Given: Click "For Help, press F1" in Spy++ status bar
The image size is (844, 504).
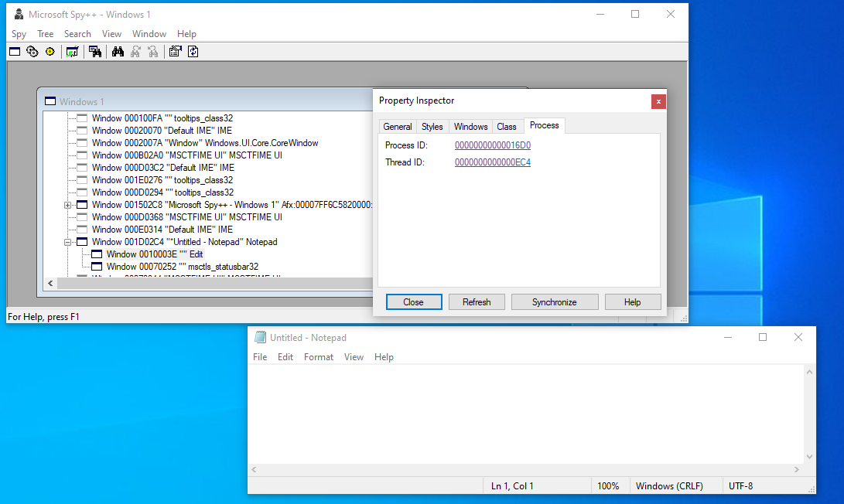Looking at the screenshot, I should pyautogui.click(x=43, y=317).
